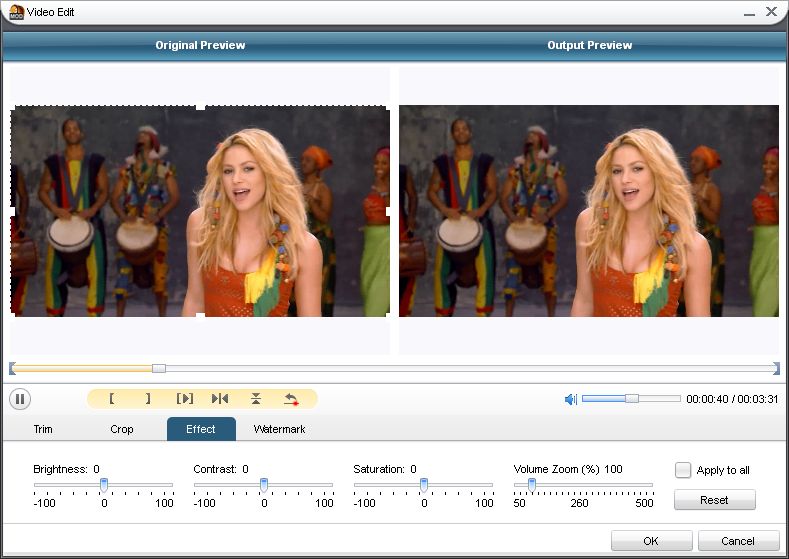Viewport: 789px width, 559px height.
Task: Click the Contrast: 0 label
Action: click(x=221, y=469)
